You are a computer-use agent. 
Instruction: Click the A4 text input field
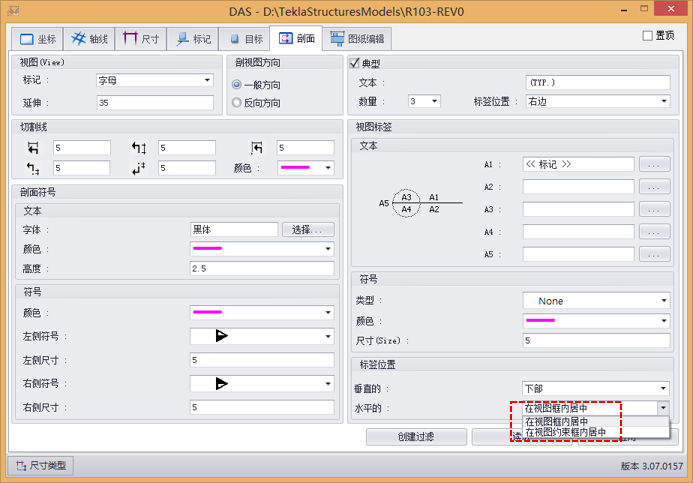tap(579, 232)
